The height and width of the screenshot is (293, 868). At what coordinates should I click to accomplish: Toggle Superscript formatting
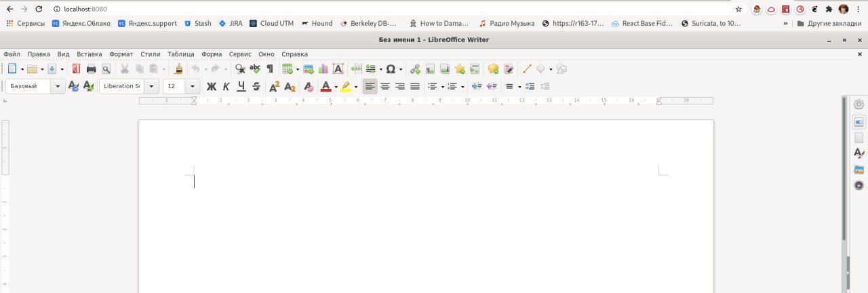tap(275, 86)
